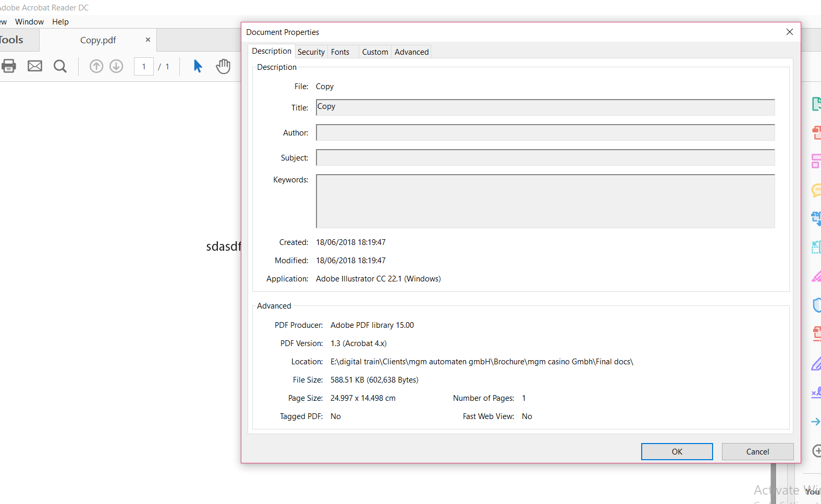Click the Application value Adobe Illustrator CC 22.1
Image resolution: width=821 pixels, height=504 pixels.
tap(378, 279)
